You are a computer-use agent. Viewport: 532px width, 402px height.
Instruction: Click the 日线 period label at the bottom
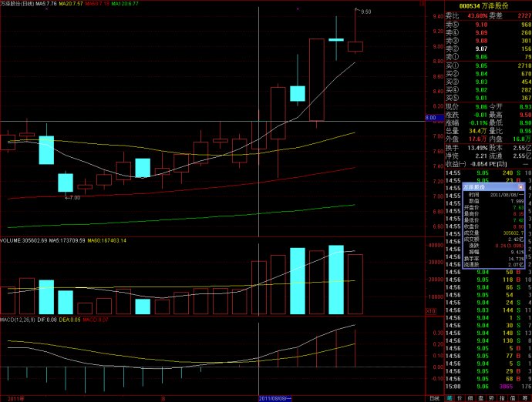coord(434,398)
